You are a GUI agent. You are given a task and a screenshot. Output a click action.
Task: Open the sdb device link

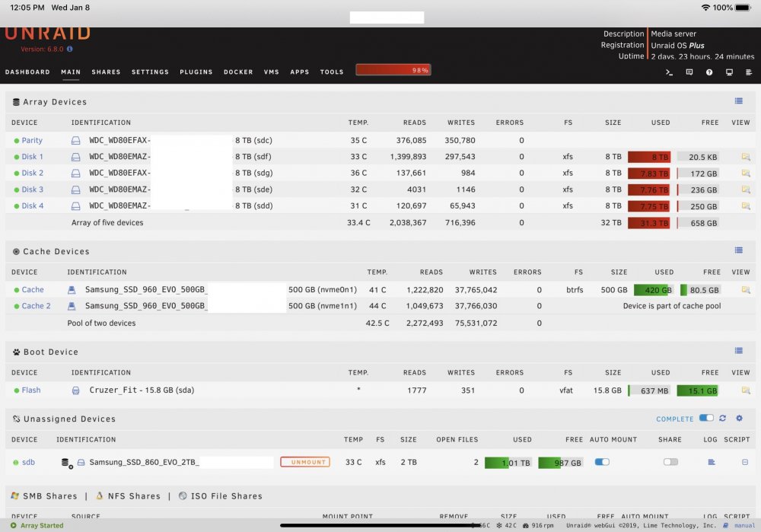click(28, 463)
